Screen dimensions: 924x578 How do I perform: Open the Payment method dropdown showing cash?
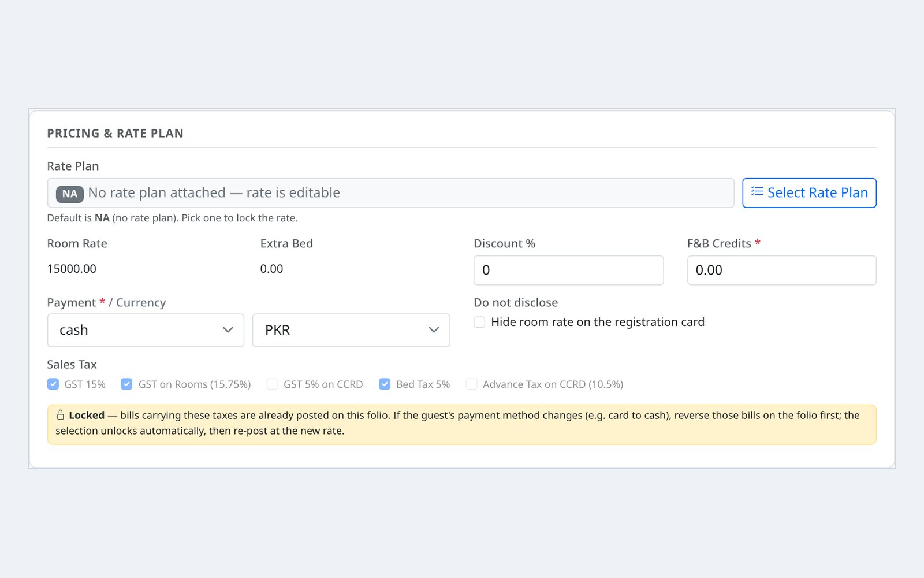(x=146, y=330)
